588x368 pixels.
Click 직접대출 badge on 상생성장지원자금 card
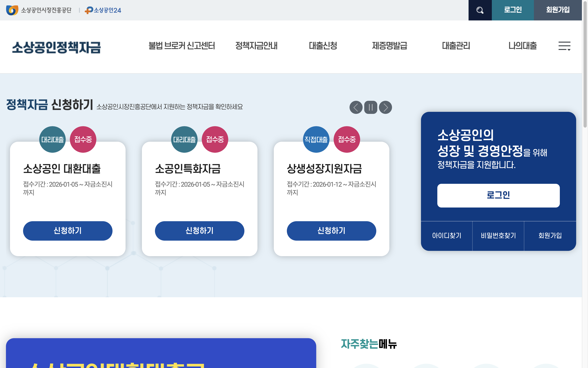pos(316,139)
